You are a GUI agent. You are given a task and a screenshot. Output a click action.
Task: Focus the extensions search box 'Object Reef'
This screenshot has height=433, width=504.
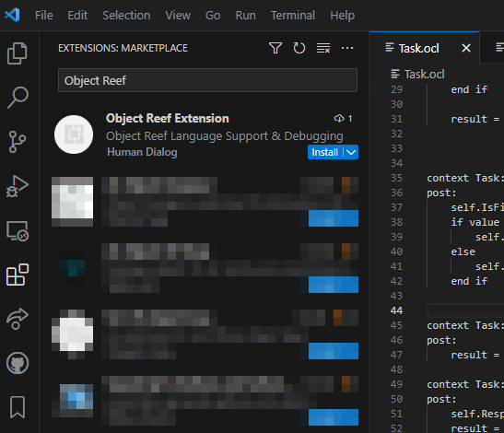point(207,80)
